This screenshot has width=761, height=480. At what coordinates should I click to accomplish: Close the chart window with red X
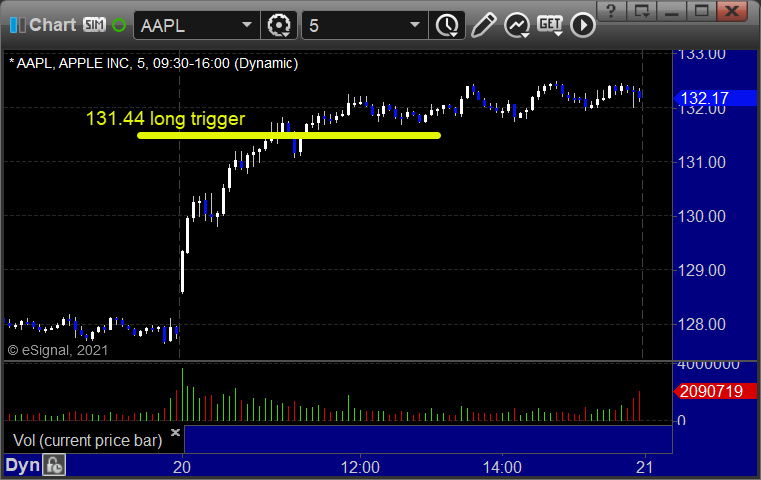(731, 11)
